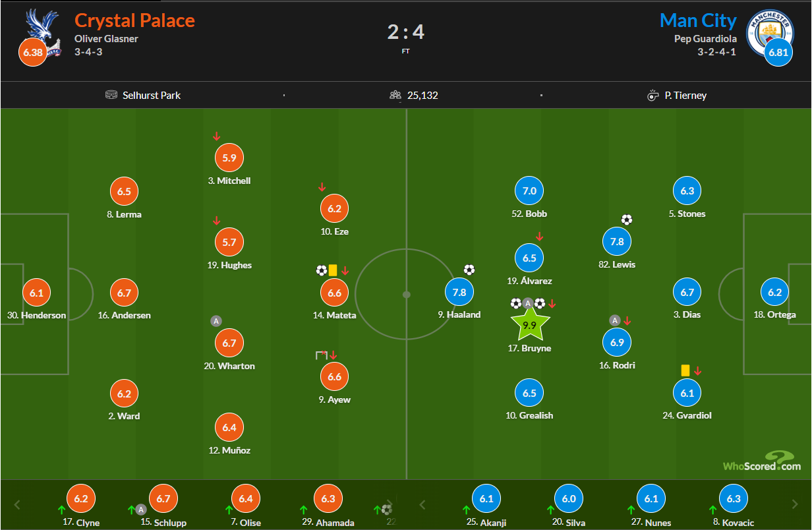Click the missed penalty icon above Ayew
This screenshot has height=530, width=812.
(321, 355)
